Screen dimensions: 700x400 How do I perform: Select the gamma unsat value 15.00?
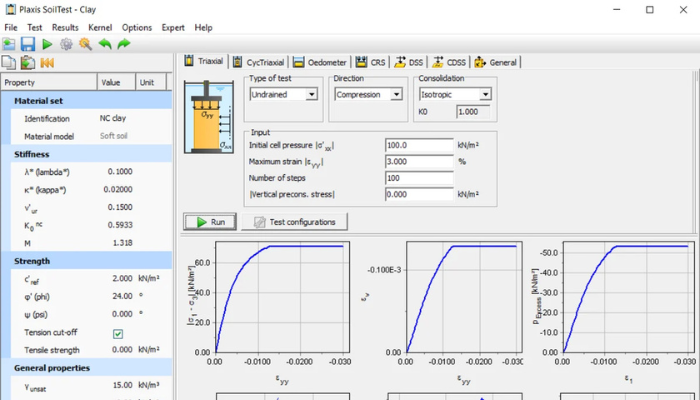pos(122,385)
